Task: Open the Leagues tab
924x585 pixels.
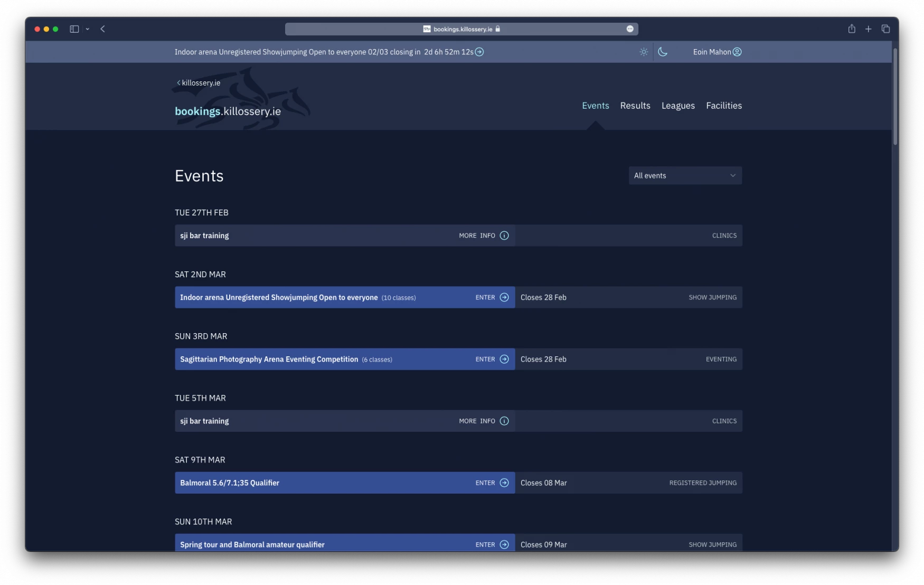Action: [x=678, y=106]
